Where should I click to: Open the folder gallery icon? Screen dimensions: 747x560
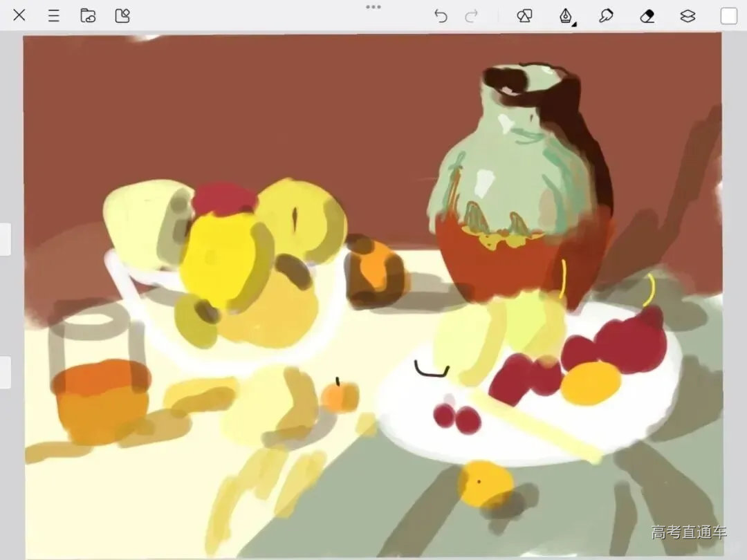(88, 15)
